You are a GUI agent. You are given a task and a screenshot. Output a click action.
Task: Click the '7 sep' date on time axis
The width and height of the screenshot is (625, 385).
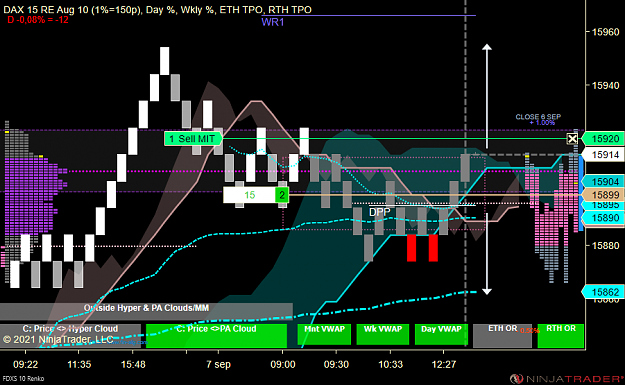218,364
